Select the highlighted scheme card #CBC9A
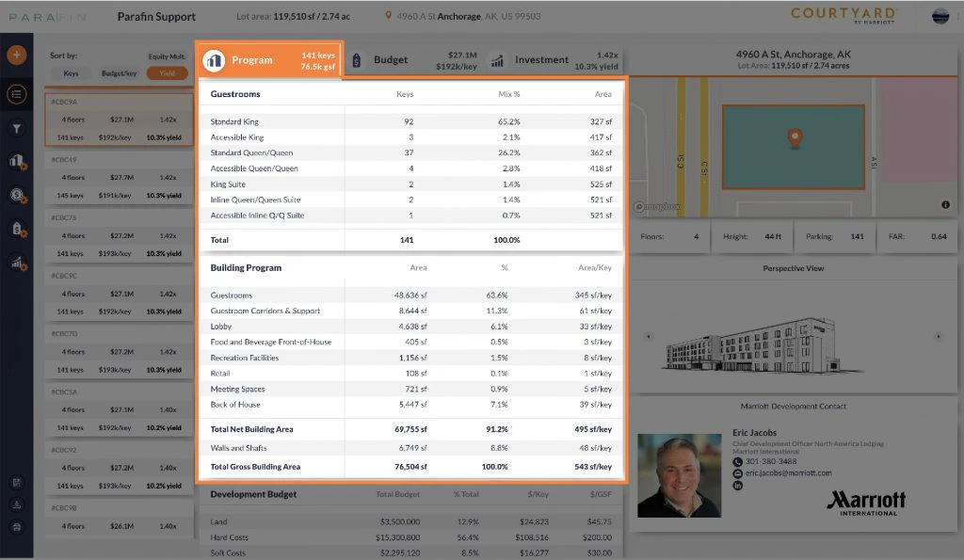The height and width of the screenshot is (560, 964). [118, 120]
